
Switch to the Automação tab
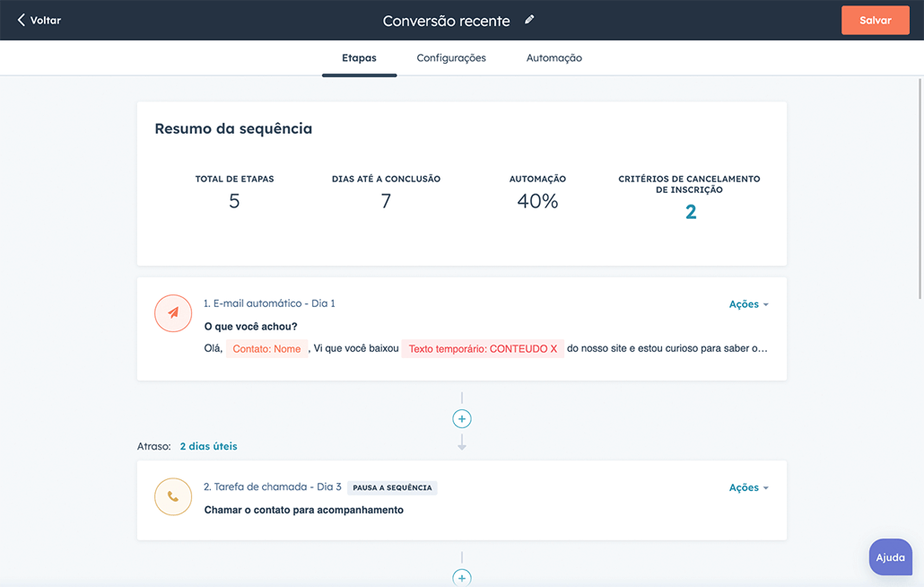pos(554,57)
